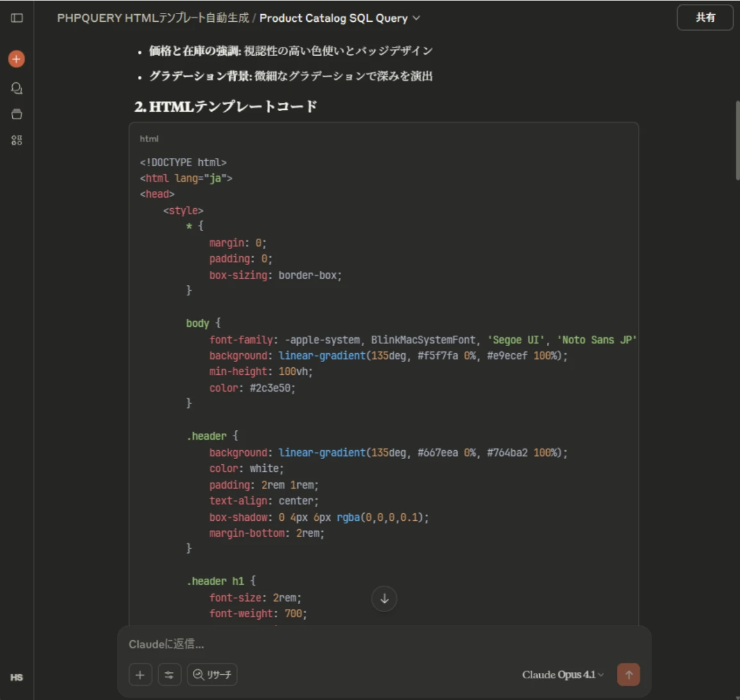
Task: Select the Product Catalog SQL Query title
Action: pyautogui.click(x=336, y=18)
